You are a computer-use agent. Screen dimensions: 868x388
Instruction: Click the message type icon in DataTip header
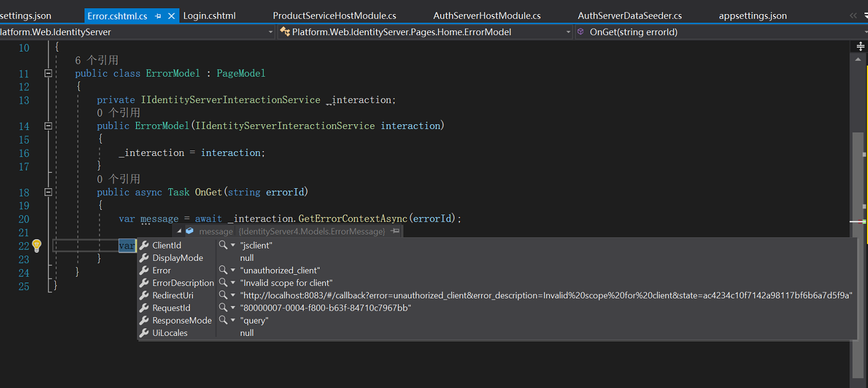coord(189,231)
